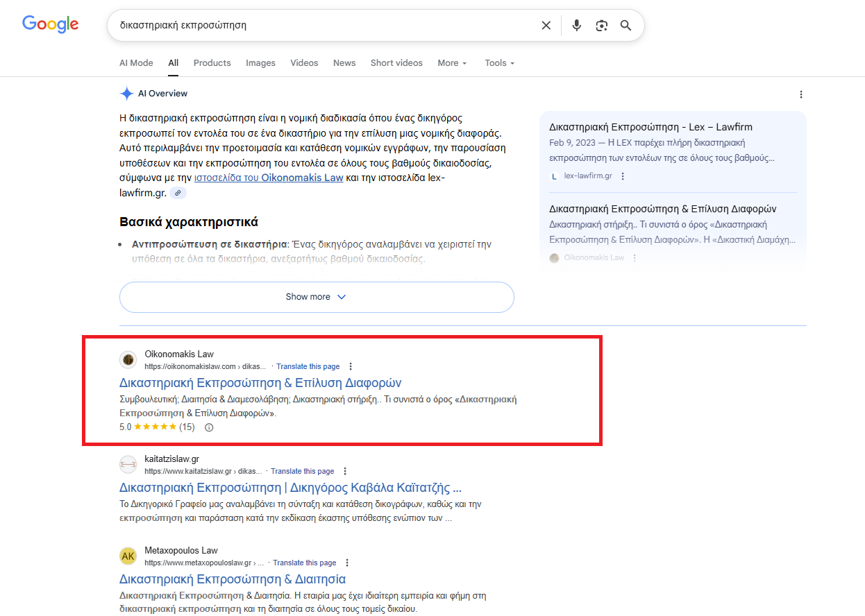The height and width of the screenshot is (616, 865).
Task: Click the Google logo
Action: point(50,24)
